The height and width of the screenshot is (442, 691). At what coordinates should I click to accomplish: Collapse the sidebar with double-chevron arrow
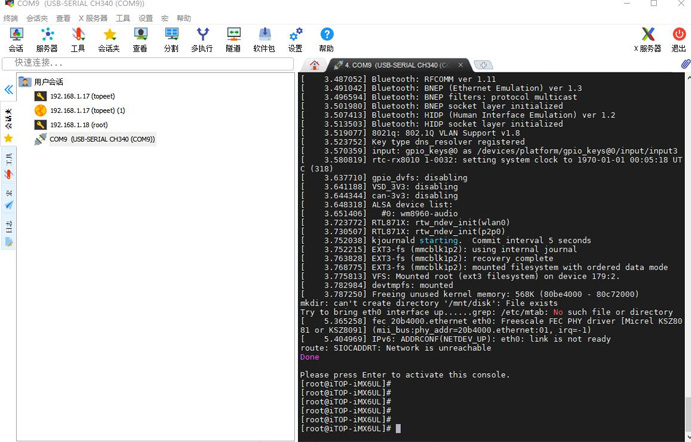click(8, 90)
